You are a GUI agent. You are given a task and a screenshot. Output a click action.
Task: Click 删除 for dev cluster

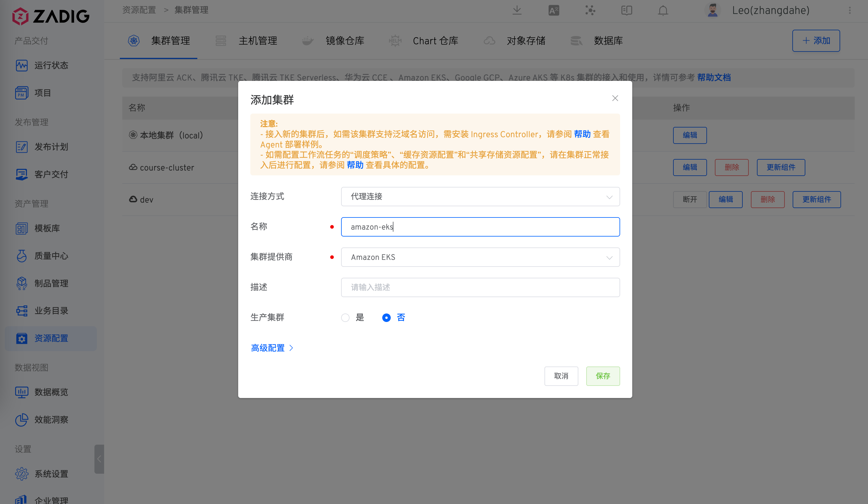point(768,199)
